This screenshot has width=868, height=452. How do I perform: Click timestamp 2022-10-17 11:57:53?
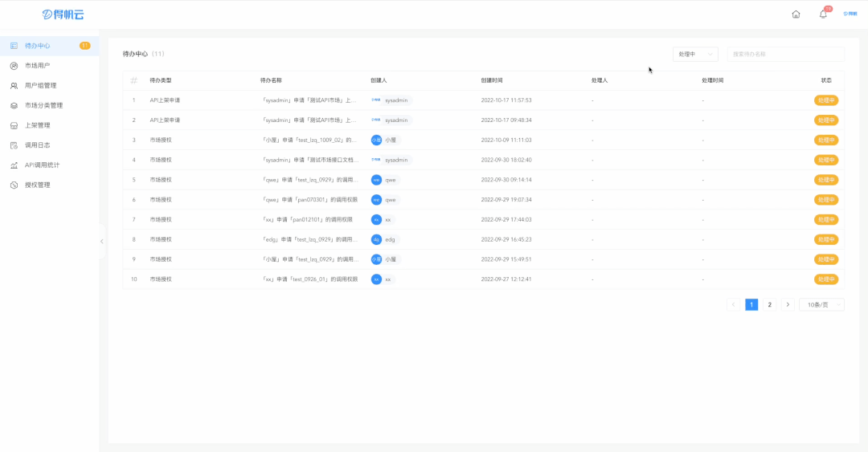click(x=506, y=100)
